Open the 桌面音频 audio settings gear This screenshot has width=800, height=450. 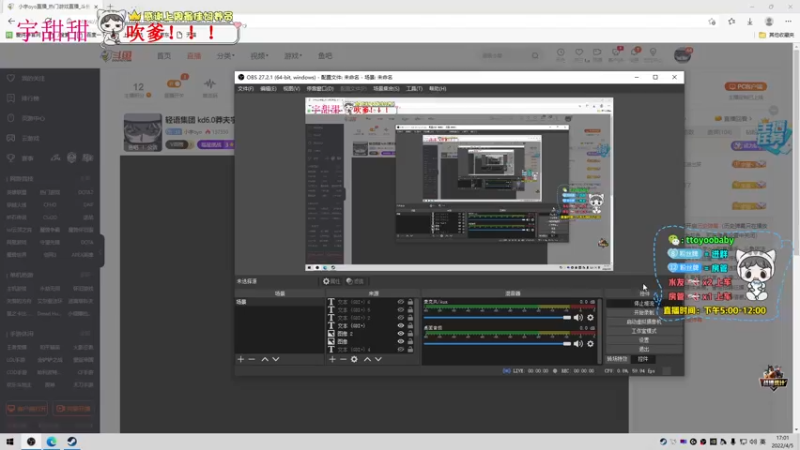click(x=590, y=343)
